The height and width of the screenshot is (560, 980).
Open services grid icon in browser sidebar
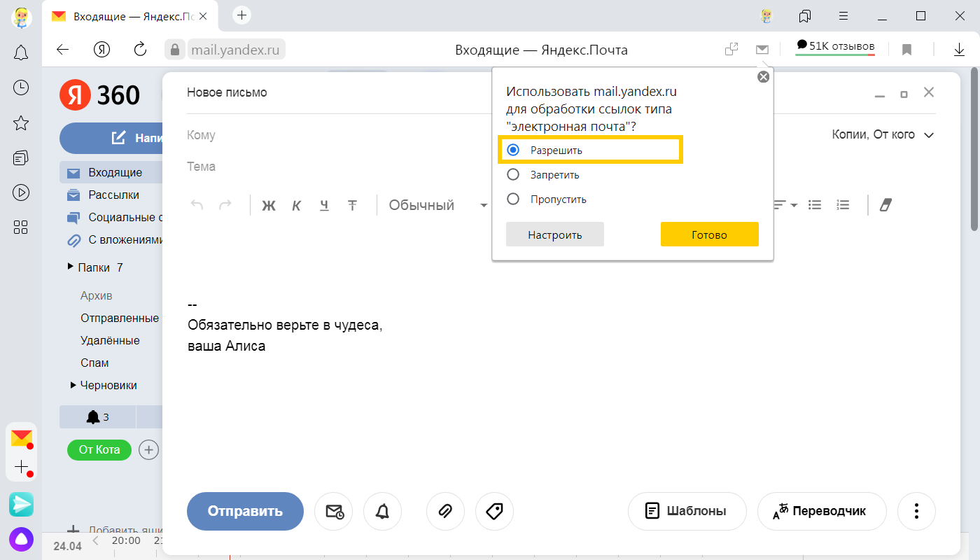(x=21, y=227)
